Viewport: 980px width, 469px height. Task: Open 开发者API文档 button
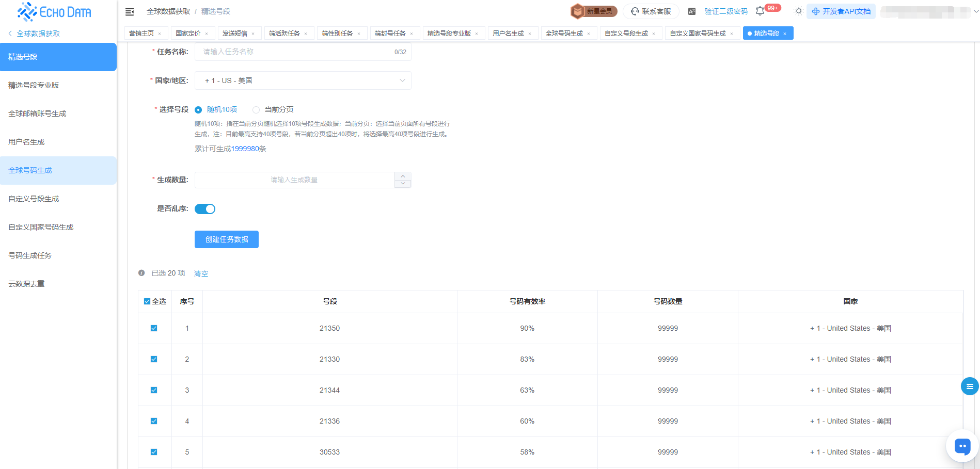click(x=841, y=11)
